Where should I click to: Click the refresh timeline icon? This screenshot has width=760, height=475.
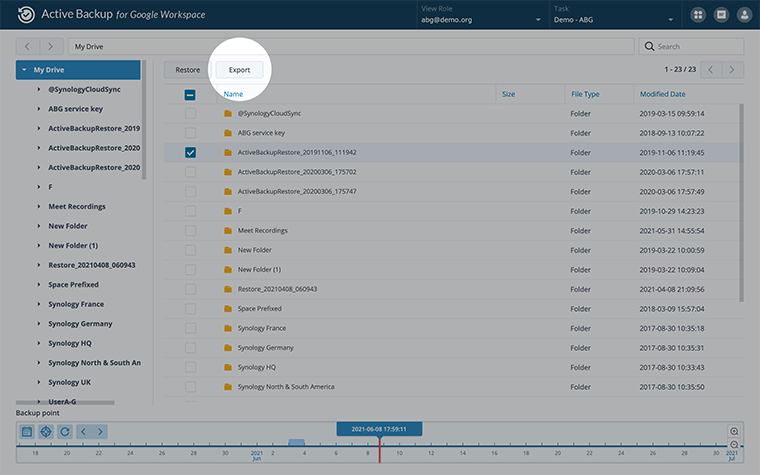(65, 431)
